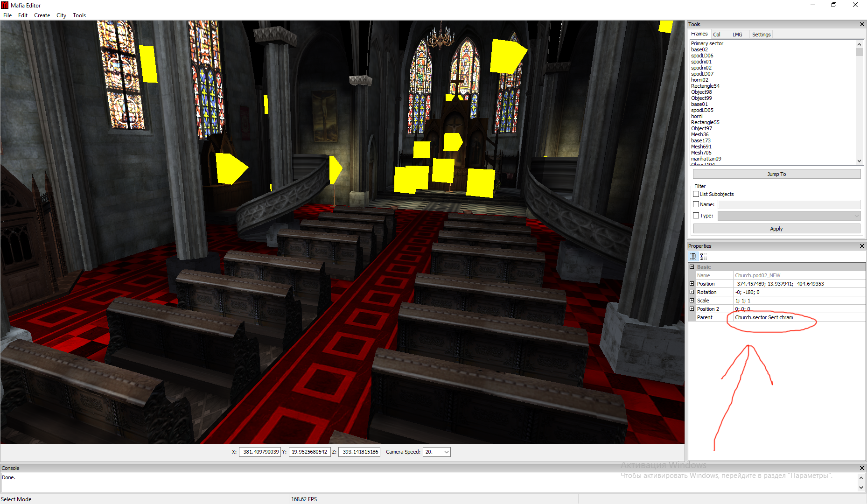Select Rectangle54 in frames list
This screenshot has height=504, width=867.
pyautogui.click(x=705, y=86)
